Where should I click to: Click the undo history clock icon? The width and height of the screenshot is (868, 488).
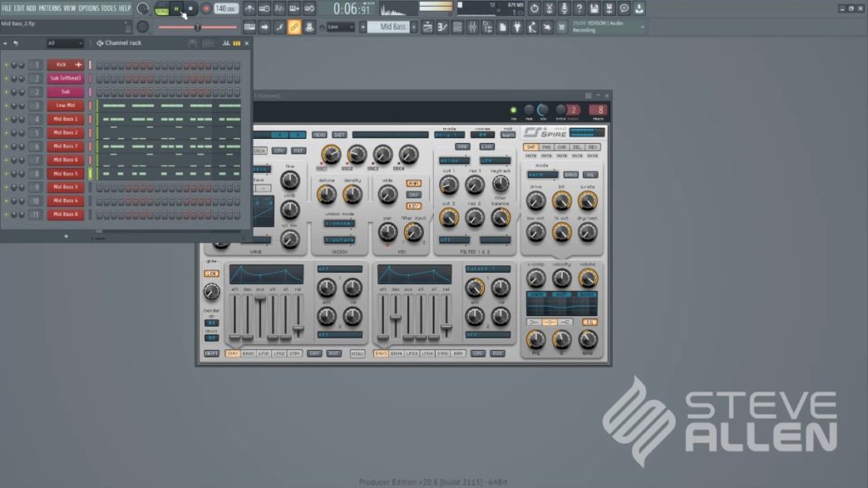[534, 8]
